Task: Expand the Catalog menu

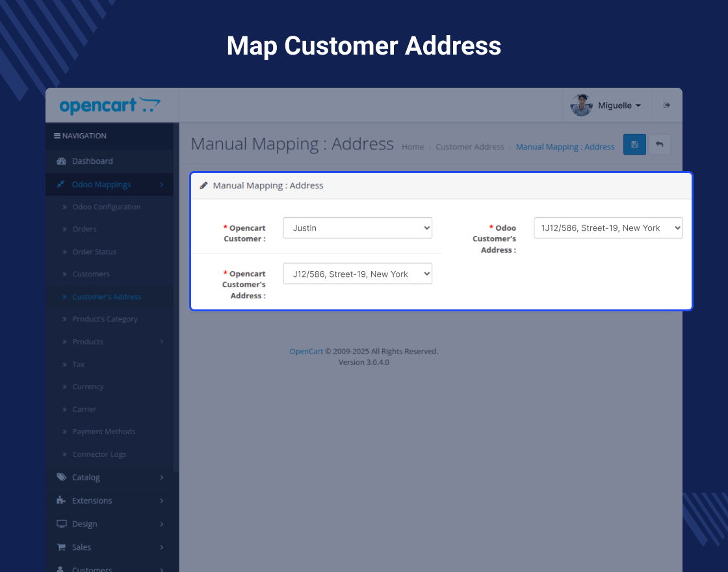Action: [110, 477]
